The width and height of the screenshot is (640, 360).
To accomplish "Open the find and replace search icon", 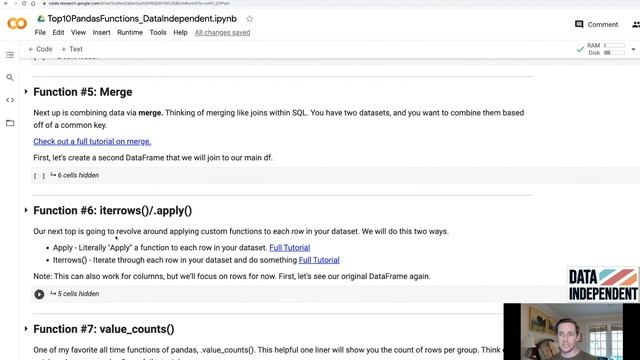I will [10, 78].
